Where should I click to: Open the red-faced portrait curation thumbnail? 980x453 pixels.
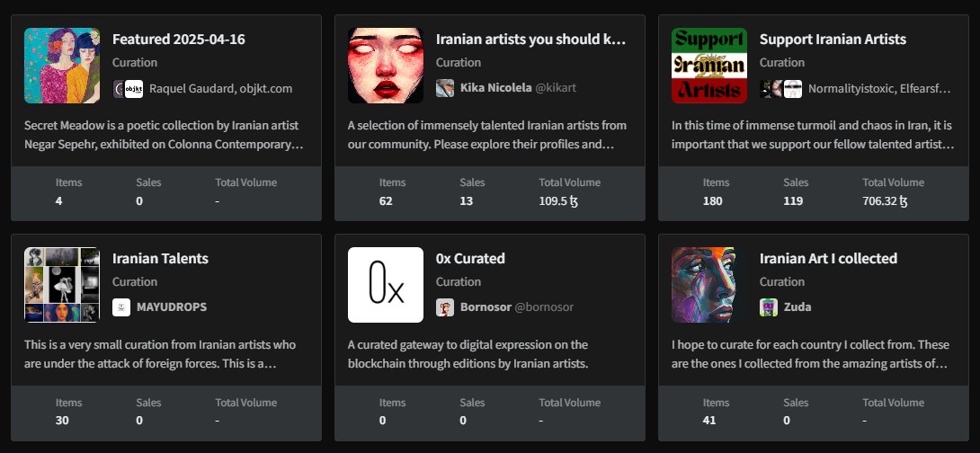(x=386, y=66)
